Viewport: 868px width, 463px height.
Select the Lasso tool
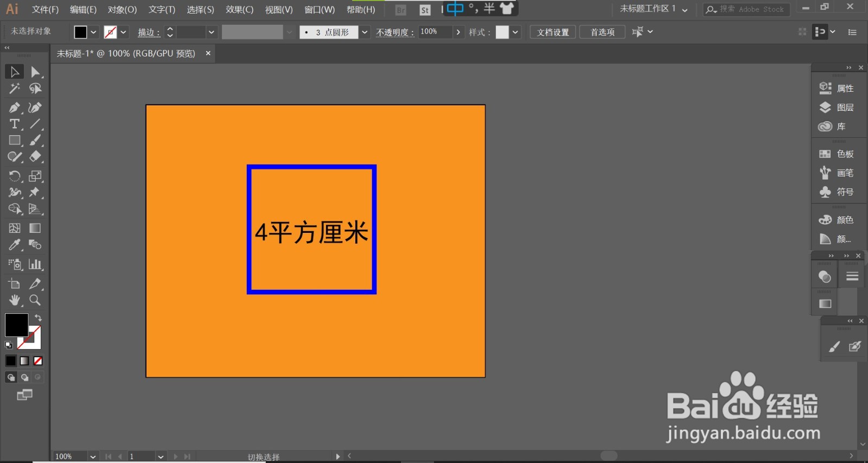tap(35, 88)
